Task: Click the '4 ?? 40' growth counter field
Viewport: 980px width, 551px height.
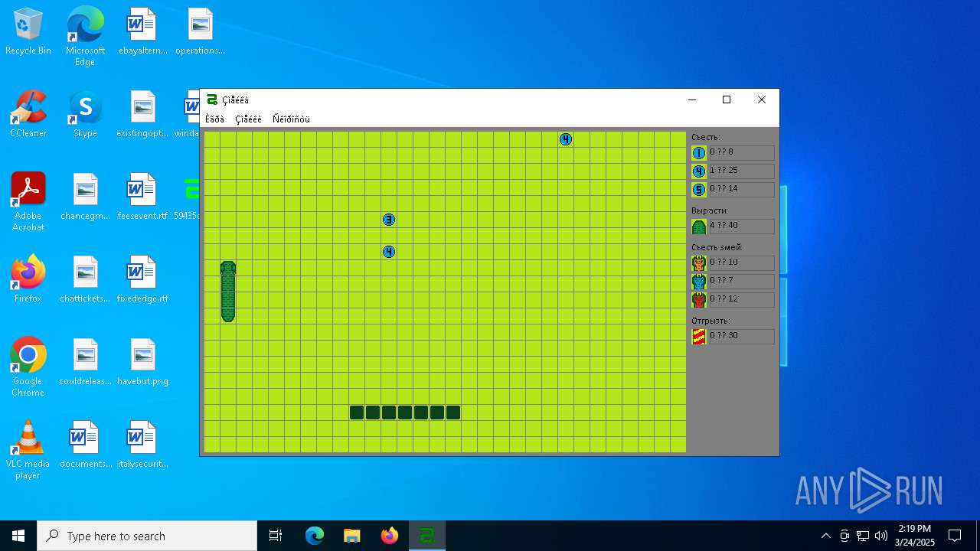Action: pyautogui.click(x=741, y=227)
